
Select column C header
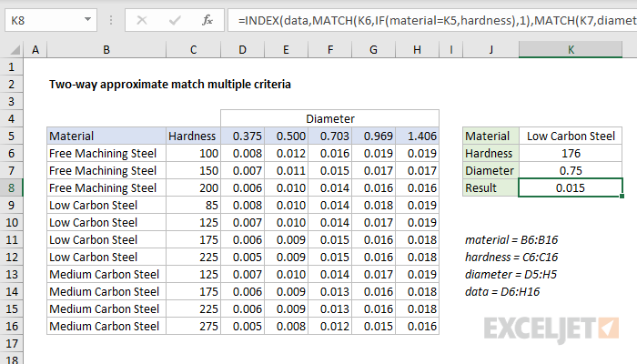coord(193,50)
